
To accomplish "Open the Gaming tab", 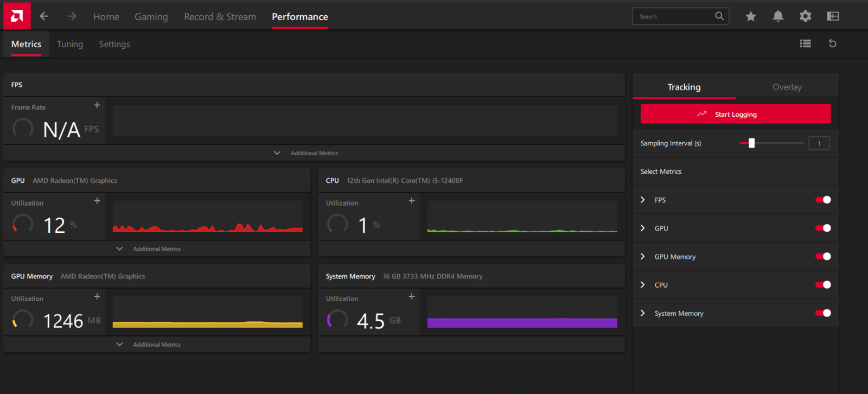I will tap(151, 17).
